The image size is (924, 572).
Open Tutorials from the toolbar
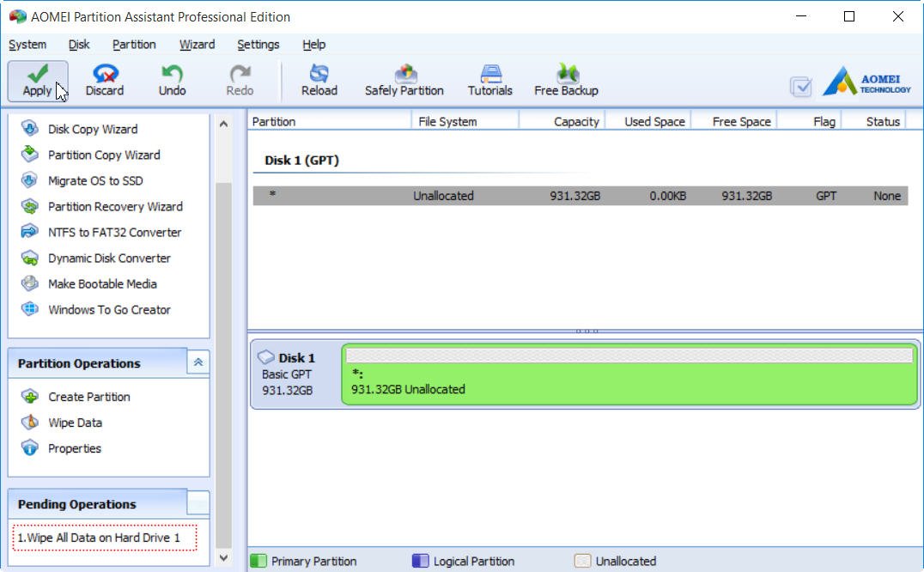coord(490,81)
